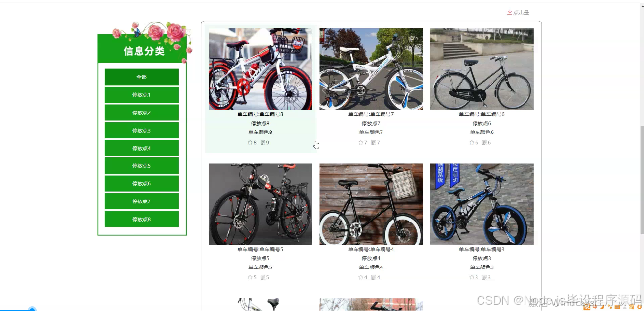
Task: Filter by 停放点1 category
Action: point(142,95)
